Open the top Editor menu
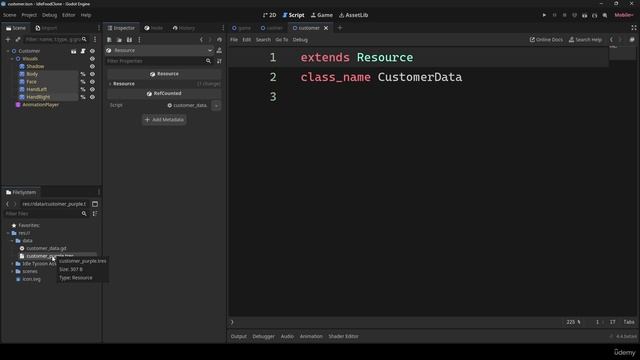The width and height of the screenshot is (640, 360). click(69, 15)
